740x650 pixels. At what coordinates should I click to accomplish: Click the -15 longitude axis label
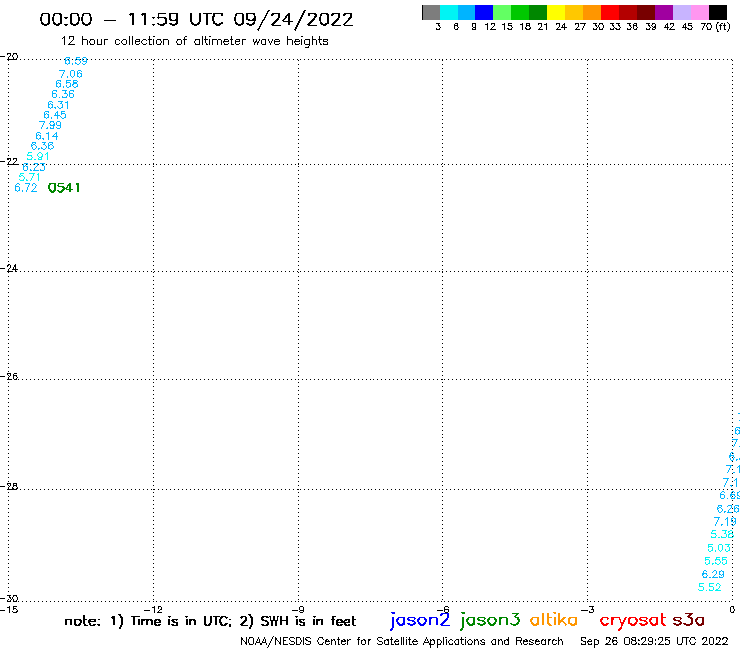pos(9,609)
